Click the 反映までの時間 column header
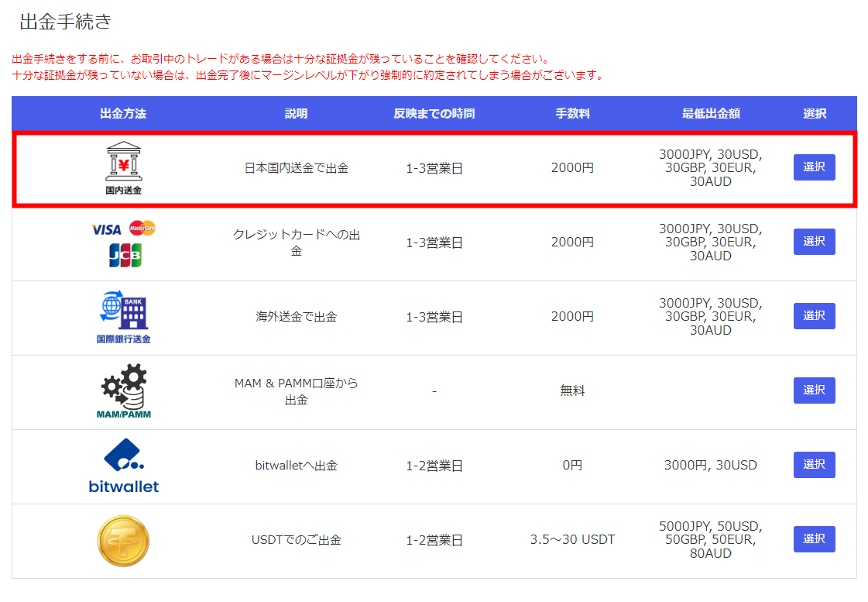 [434, 114]
